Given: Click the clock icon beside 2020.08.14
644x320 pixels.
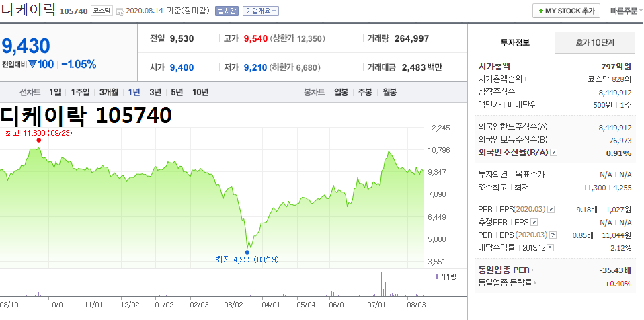Looking at the screenshot, I should pyautogui.click(x=120, y=11).
